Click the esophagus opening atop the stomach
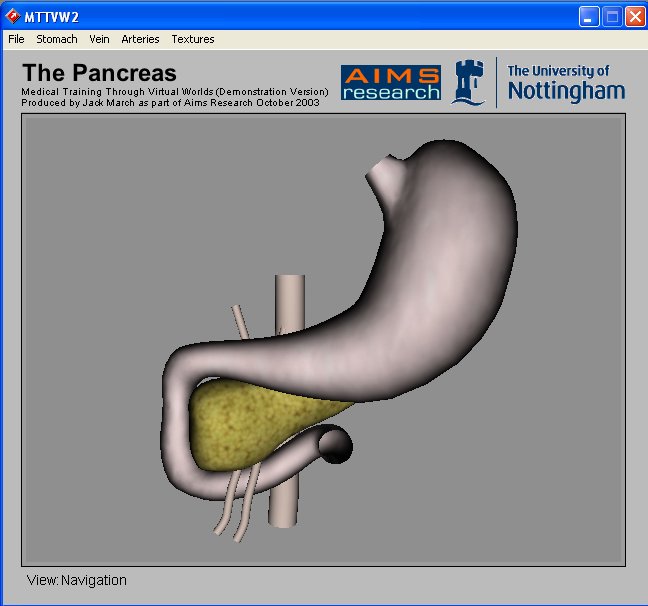Screen dimensions: 648x606 pyautogui.click(x=383, y=171)
